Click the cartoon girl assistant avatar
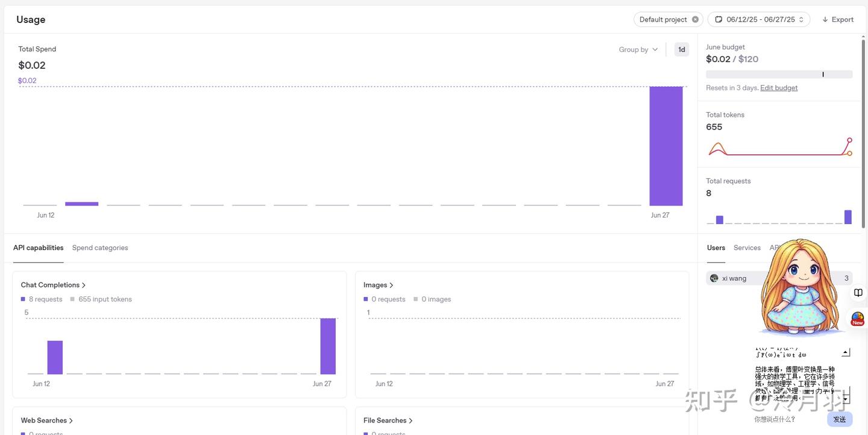This screenshot has width=868, height=435. pos(800,287)
